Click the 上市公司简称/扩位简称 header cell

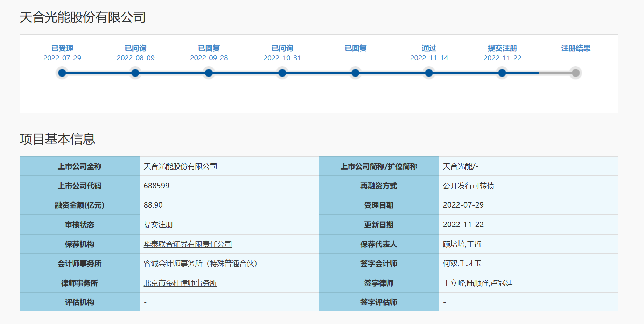(x=379, y=166)
